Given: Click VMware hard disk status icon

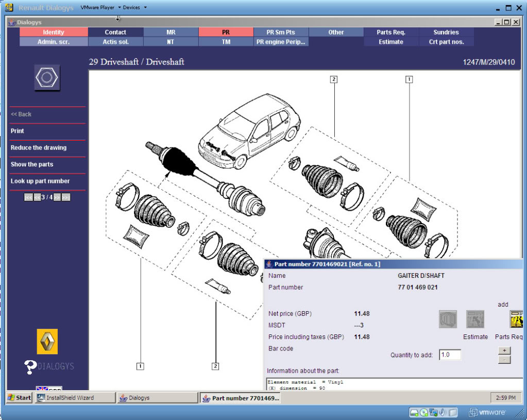Looking at the screenshot, I should click(x=414, y=413).
